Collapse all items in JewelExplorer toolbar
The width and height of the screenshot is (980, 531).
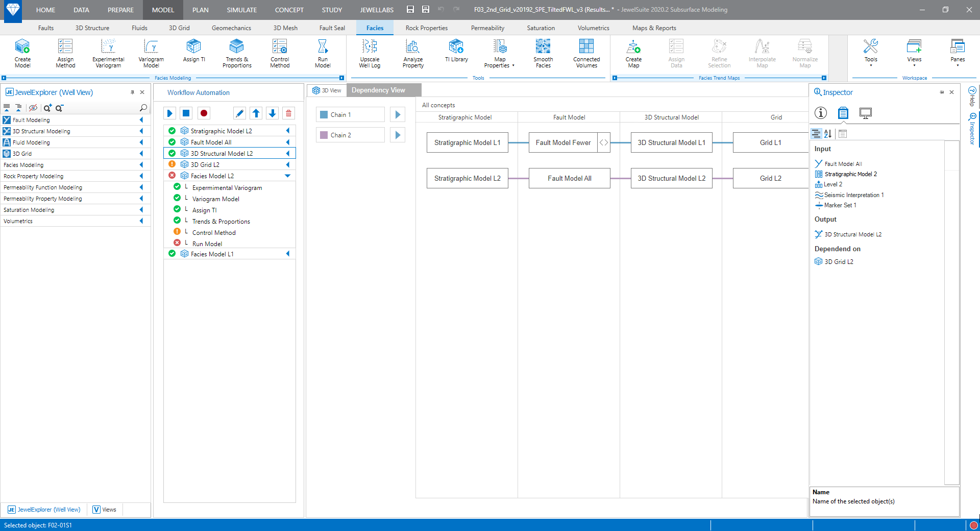click(x=7, y=108)
